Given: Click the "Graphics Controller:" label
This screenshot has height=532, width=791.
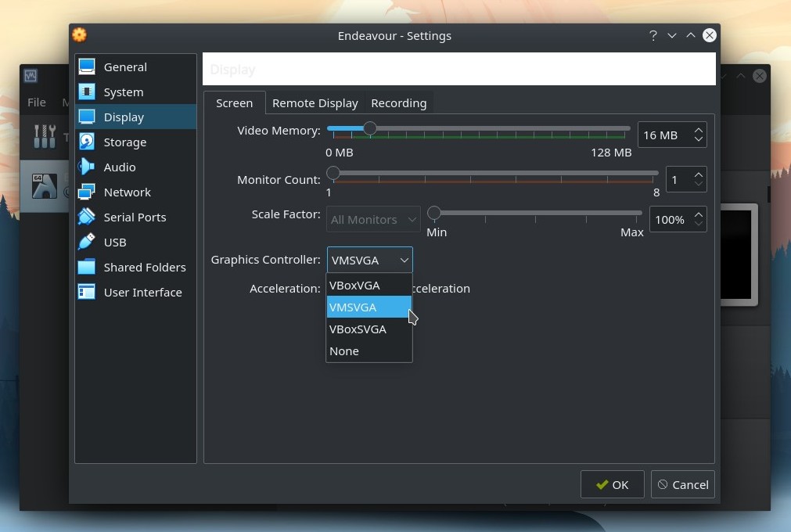Looking at the screenshot, I should coord(265,260).
